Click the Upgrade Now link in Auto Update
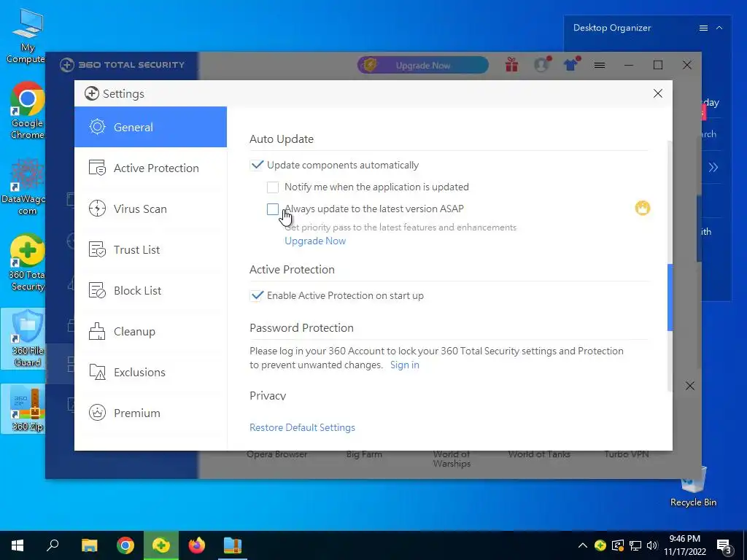Screen dimensions: 747x560 pyautogui.click(x=315, y=241)
